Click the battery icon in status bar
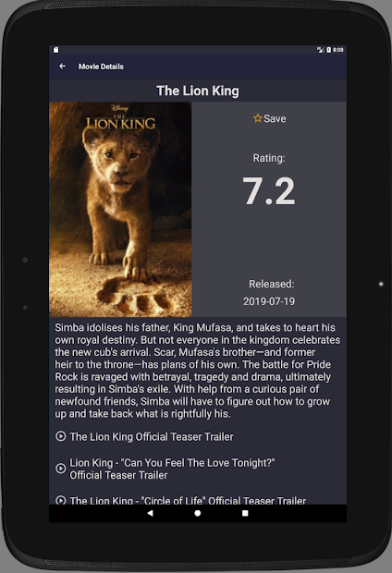Screen dimensions: 392x573 coord(329,50)
